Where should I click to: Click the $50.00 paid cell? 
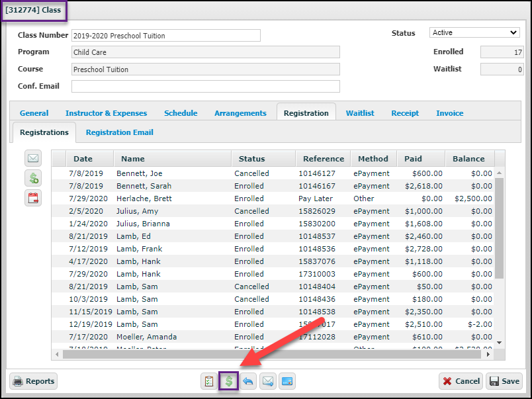pos(429,287)
